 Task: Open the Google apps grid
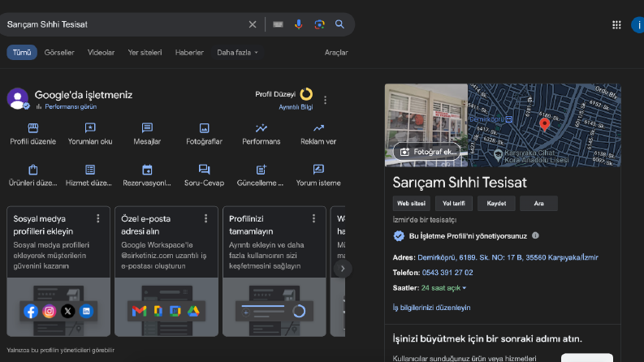tap(616, 25)
